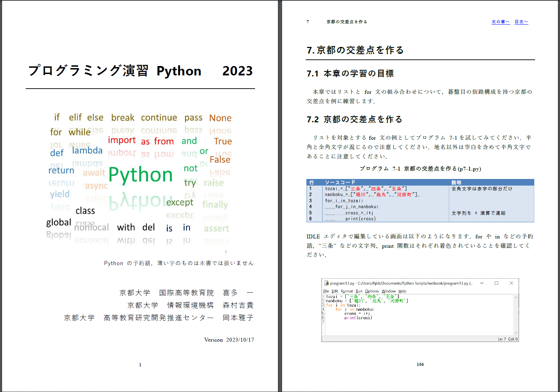This screenshot has height=392, width=560.
Task: Open the Format menu in IDLE
Action: [347, 291]
